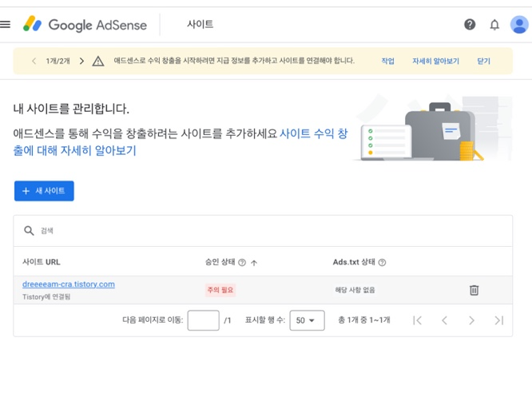Open the hamburger main menu
This screenshot has height=417, width=532.
click(x=5, y=25)
